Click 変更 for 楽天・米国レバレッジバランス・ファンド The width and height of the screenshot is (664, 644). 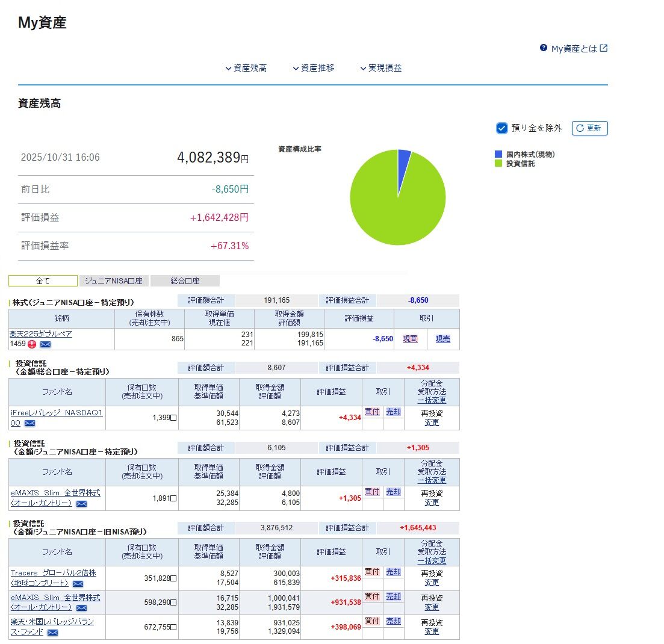click(x=432, y=631)
